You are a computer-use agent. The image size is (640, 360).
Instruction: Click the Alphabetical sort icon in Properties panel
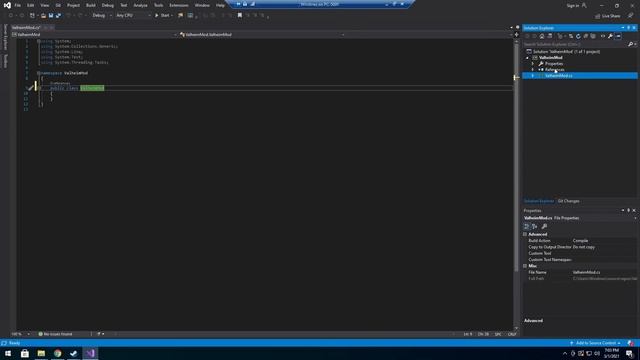[535, 226]
